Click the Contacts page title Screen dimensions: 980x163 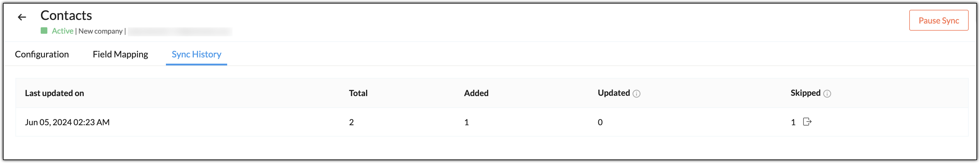tap(66, 15)
